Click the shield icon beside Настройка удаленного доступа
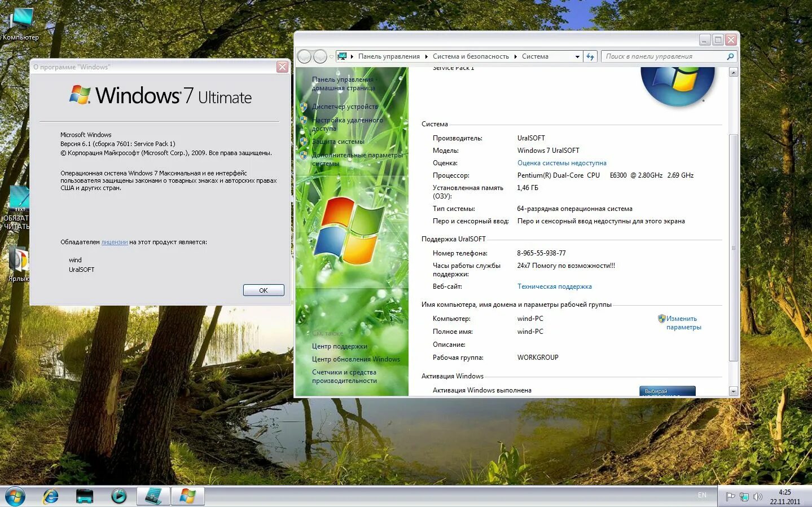 [x=304, y=120]
